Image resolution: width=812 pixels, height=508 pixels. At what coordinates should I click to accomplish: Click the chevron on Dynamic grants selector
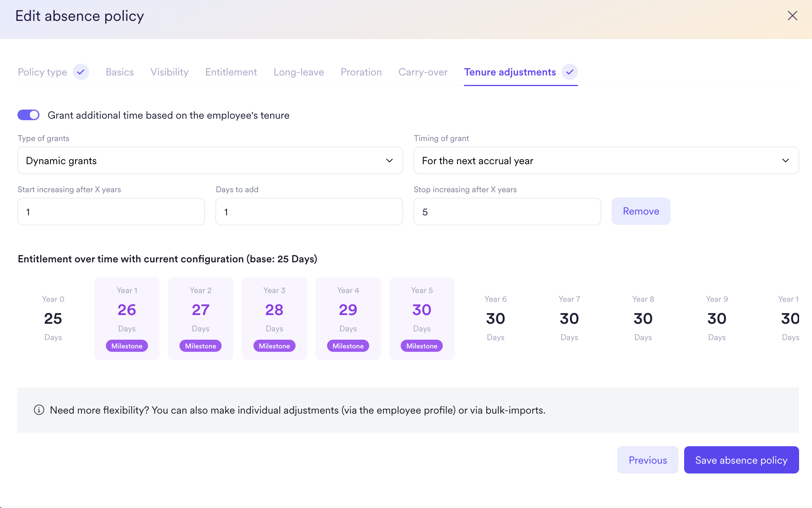[x=389, y=160]
